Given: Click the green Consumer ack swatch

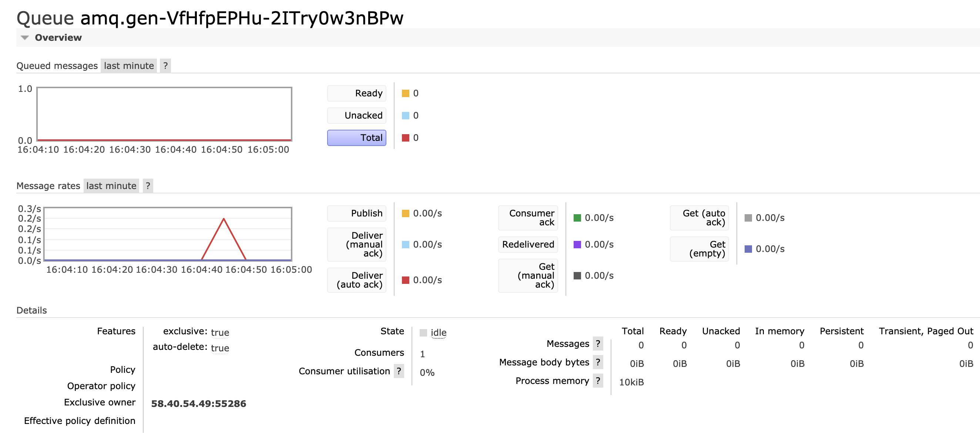Looking at the screenshot, I should tap(577, 218).
